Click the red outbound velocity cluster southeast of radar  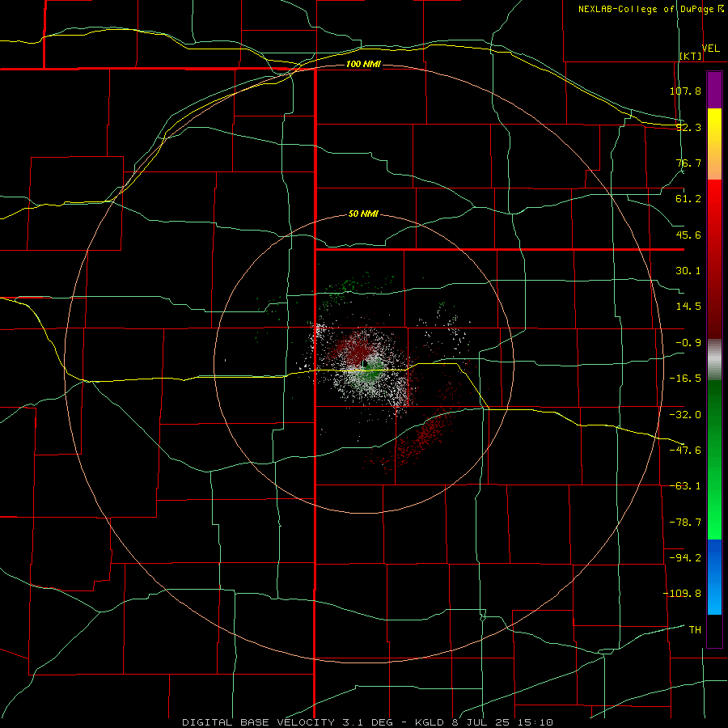click(425, 437)
